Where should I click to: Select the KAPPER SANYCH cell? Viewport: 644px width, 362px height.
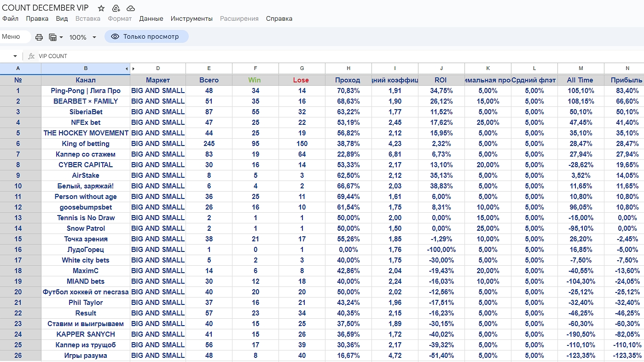click(x=86, y=334)
